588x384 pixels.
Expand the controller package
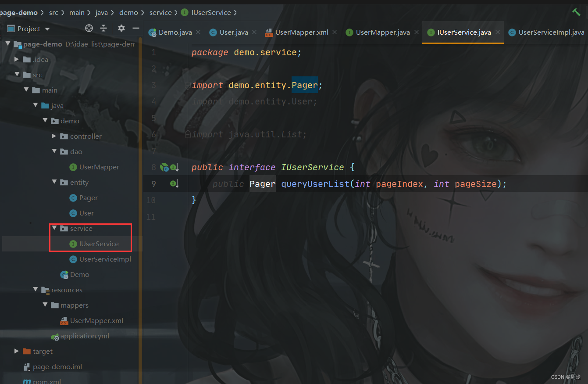53,136
